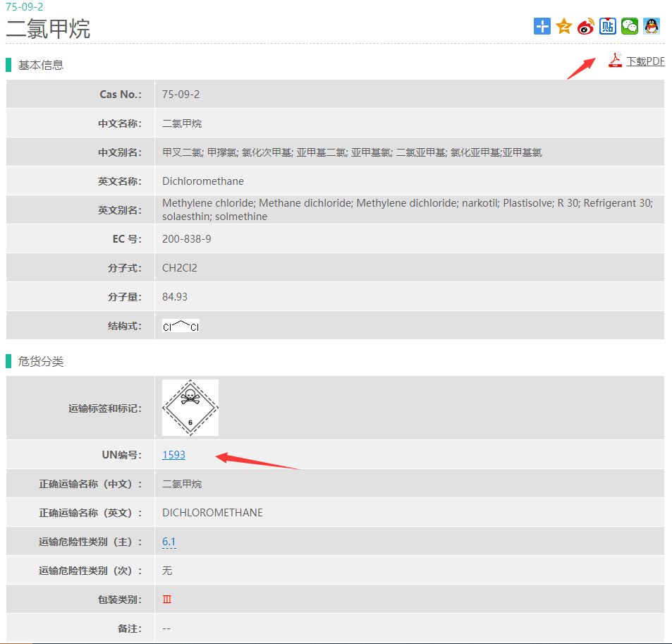Share via QQ penguin icon
The height and width of the screenshot is (644, 672).
(x=652, y=26)
